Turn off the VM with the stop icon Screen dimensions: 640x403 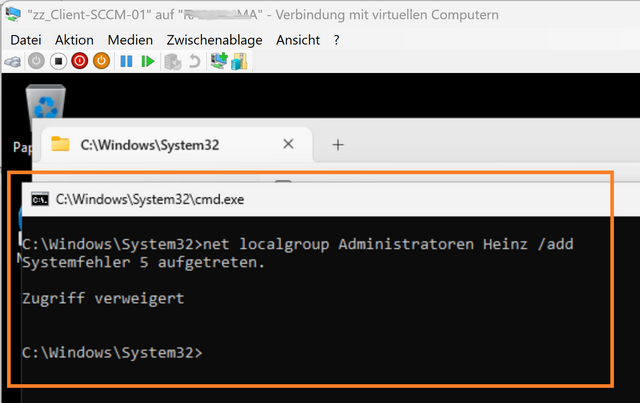[58, 61]
